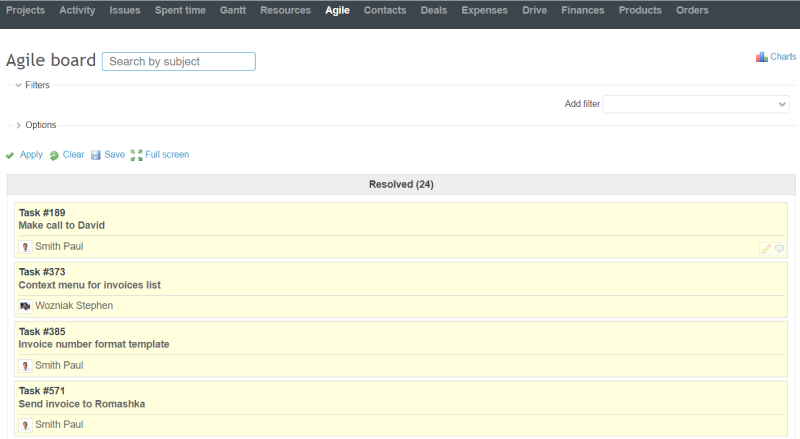Go to the Spent time menu item

[180, 11]
